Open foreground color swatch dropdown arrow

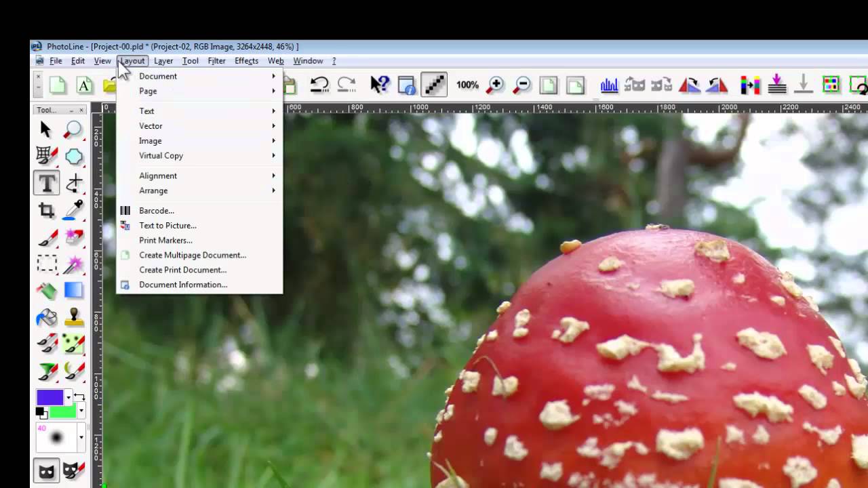pyautogui.click(x=68, y=397)
